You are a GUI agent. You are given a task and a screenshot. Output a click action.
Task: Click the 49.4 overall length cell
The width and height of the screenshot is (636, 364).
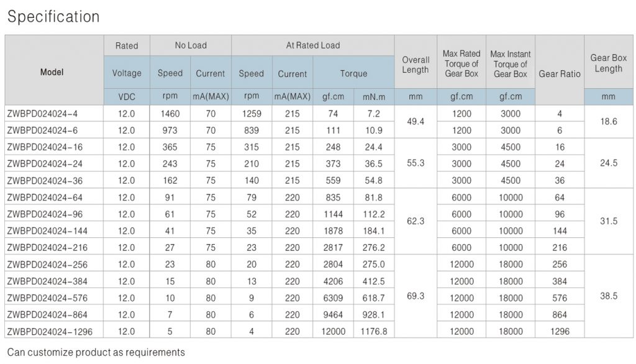tap(416, 122)
